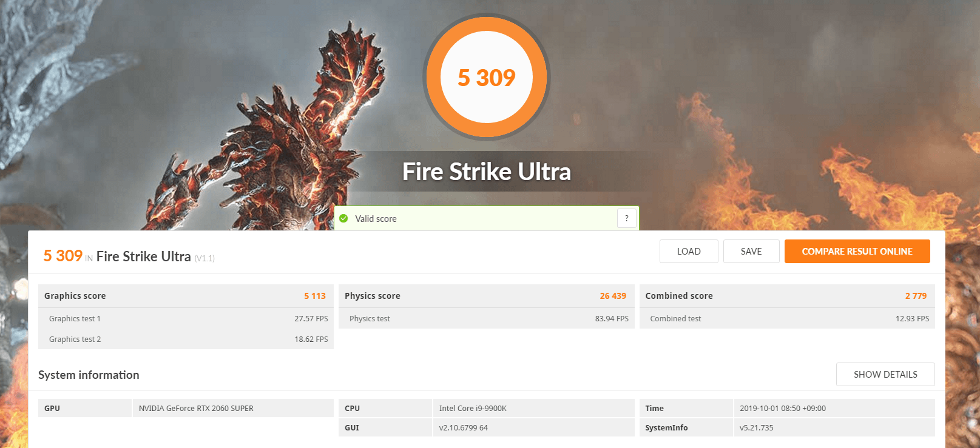Screen dimensions: 980x448
Task: Select the Combined score header row
Action: 786,296
